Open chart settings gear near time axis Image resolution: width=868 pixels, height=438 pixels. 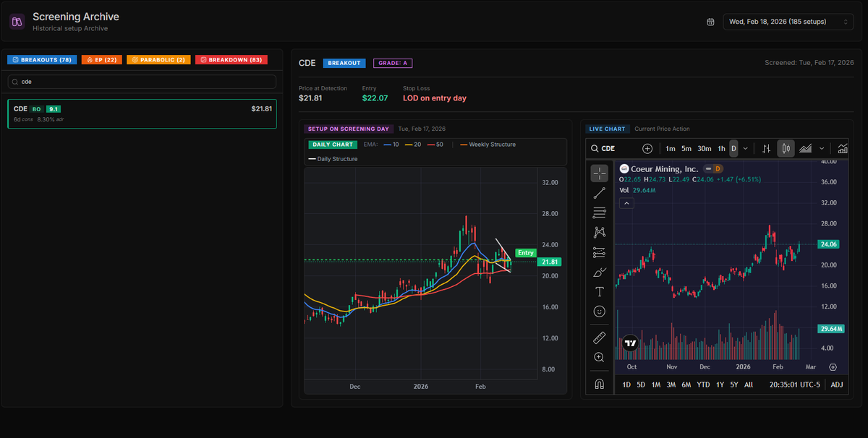833,367
